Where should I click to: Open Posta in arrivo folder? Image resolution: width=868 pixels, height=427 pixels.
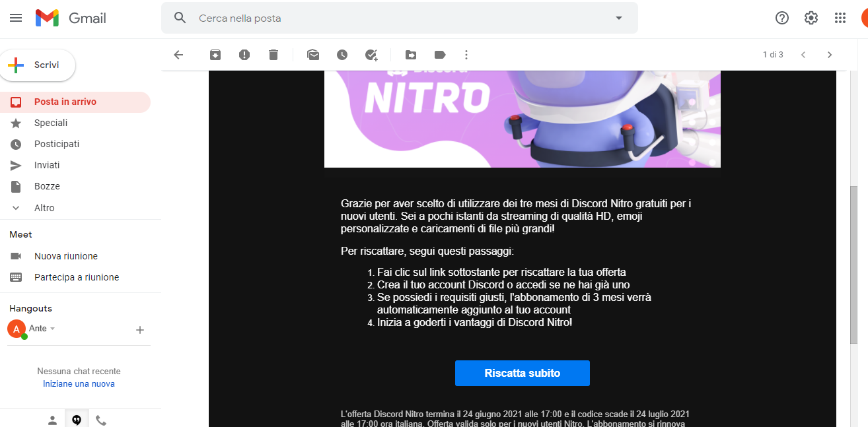click(x=75, y=102)
